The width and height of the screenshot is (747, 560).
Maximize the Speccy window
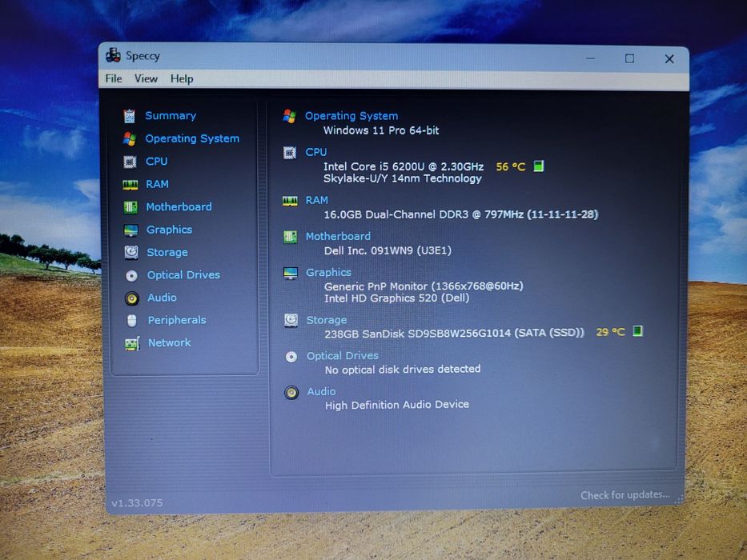click(630, 58)
